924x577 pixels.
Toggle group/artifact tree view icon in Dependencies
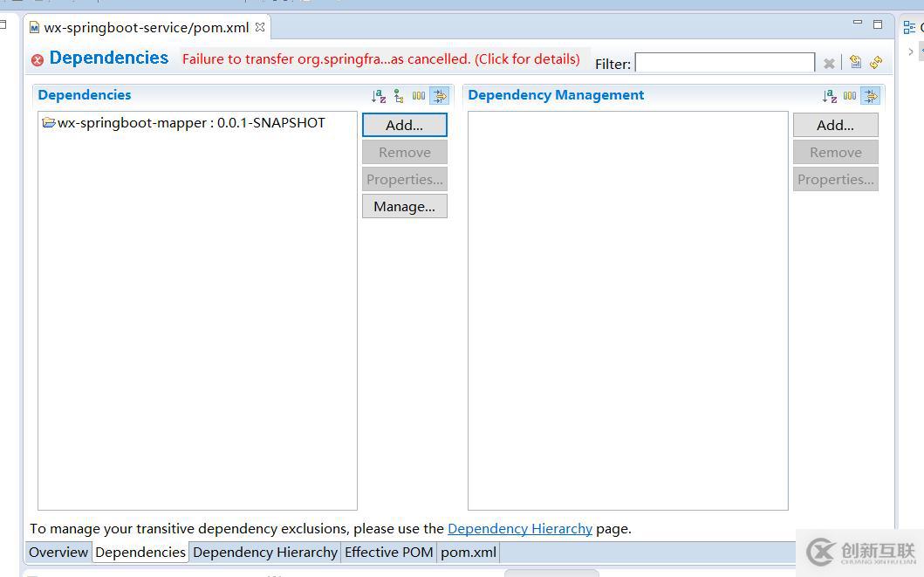[399, 95]
